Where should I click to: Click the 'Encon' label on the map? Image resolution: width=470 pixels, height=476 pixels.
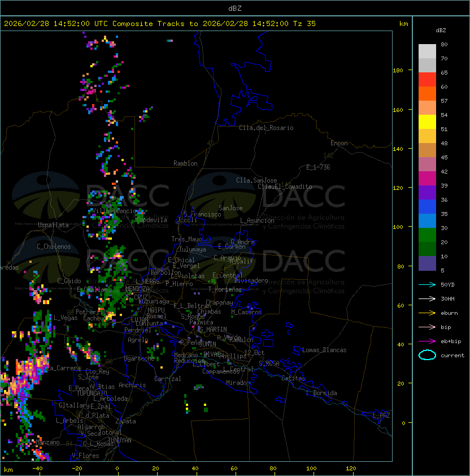pos(339,143)
